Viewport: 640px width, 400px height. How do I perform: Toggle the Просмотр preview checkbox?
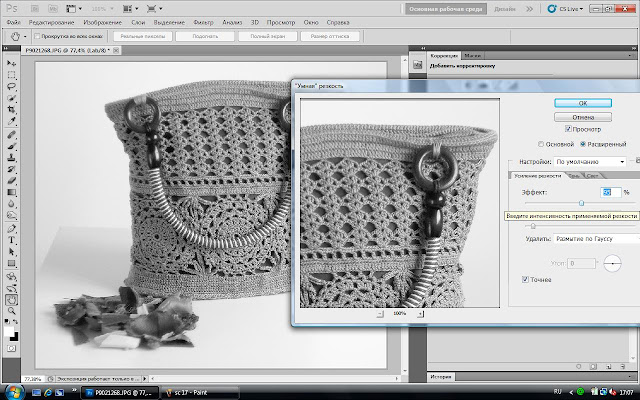pyautogui.click(x=568, y=129)
